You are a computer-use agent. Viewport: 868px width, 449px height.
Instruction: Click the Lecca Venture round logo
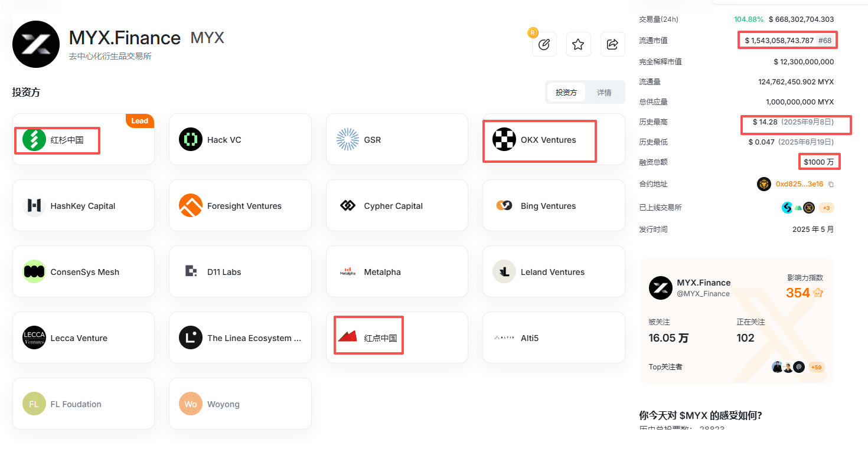(34, 338)
